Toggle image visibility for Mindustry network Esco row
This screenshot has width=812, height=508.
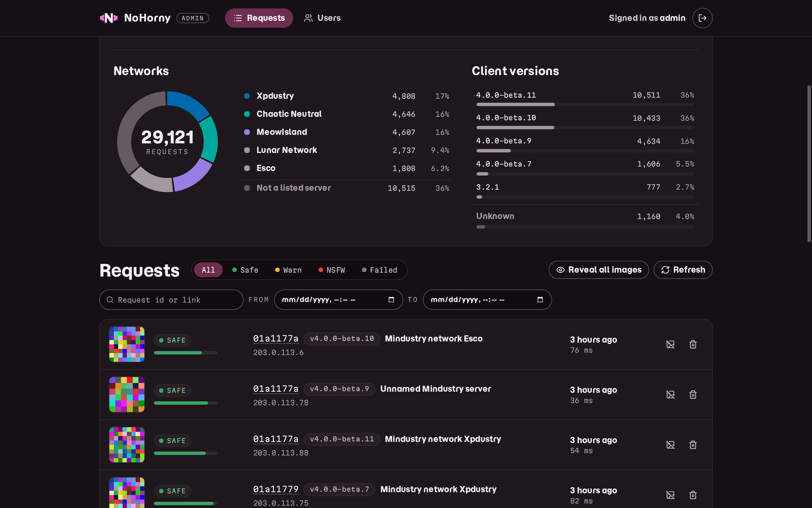tap(670, 344)
